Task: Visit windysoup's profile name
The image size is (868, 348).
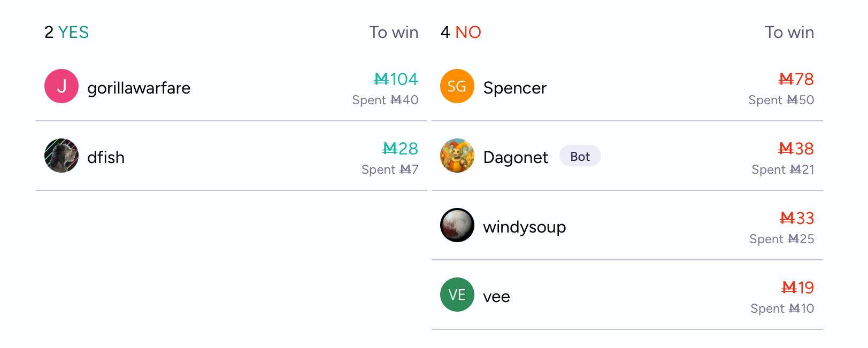Action: (x=524, y=227)
